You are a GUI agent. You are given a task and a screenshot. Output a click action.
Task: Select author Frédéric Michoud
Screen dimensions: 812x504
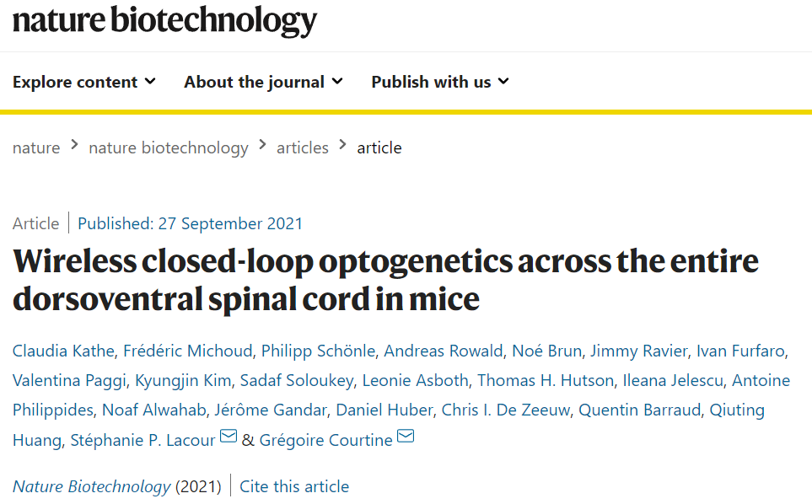pyautogui.click(x=187, y=351)
